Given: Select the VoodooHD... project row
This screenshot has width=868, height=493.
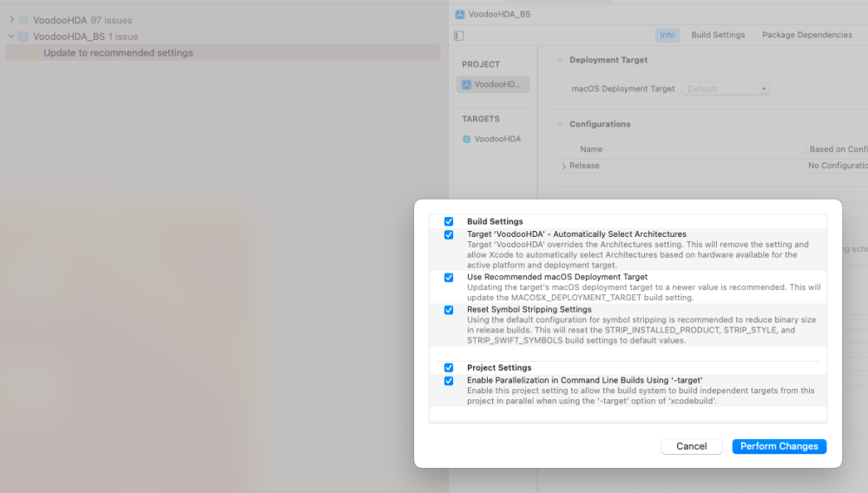Looking at the screenshot, I should pyautogui.click(x=493, y=85).
